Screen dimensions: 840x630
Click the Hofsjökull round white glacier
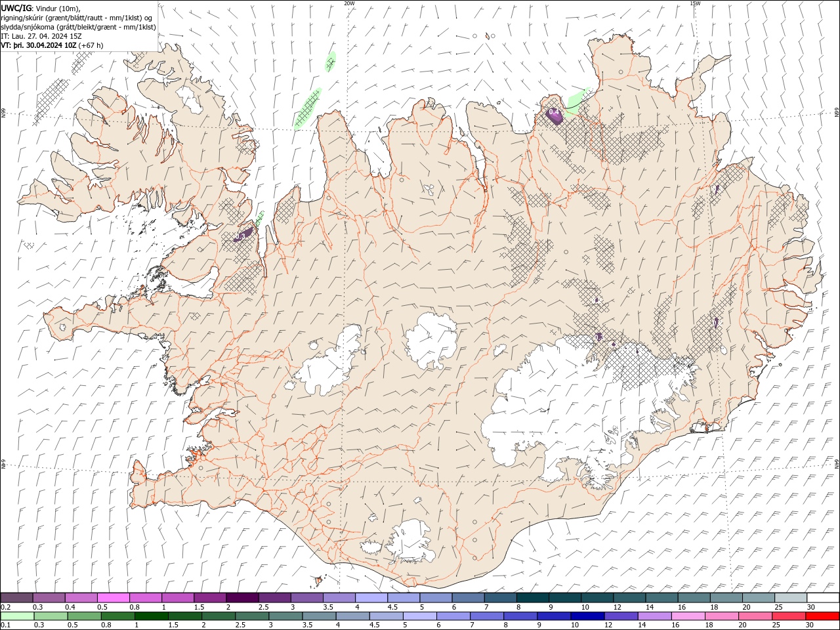pos(431,341)
